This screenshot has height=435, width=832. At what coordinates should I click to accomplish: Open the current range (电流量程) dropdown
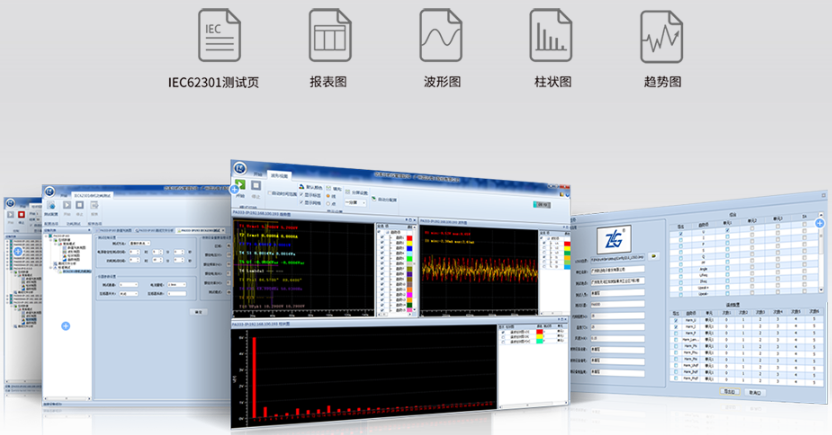pyautogui.click(x=177, y=285)
